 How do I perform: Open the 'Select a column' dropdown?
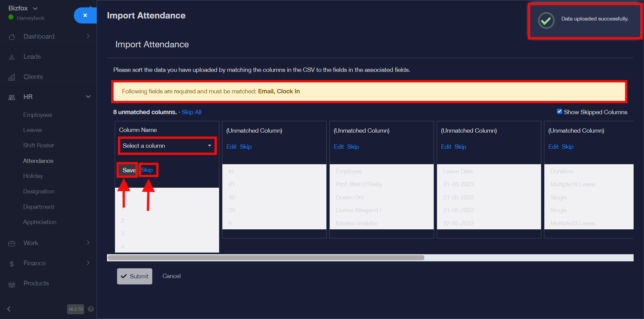click(x=167, y=146)
